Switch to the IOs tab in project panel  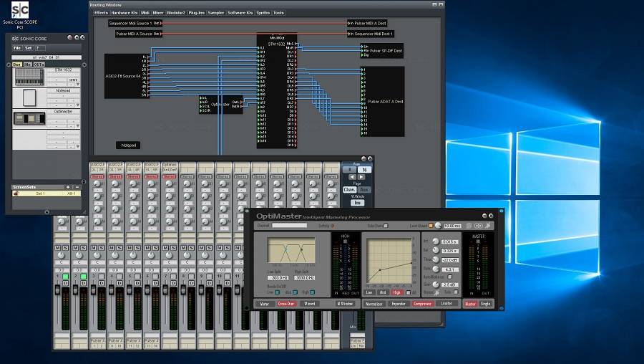(x=27, y=64)
